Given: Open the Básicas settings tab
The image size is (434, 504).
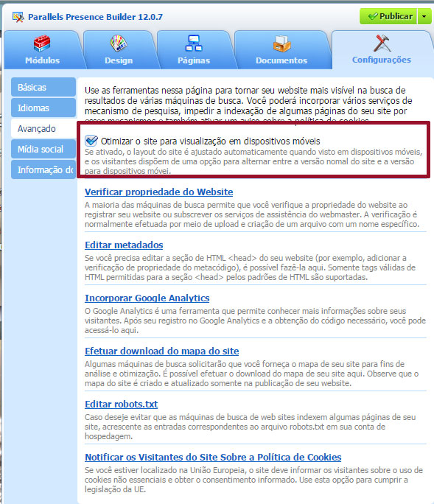Looking at the screenshot, I should [x=43, y=87].
